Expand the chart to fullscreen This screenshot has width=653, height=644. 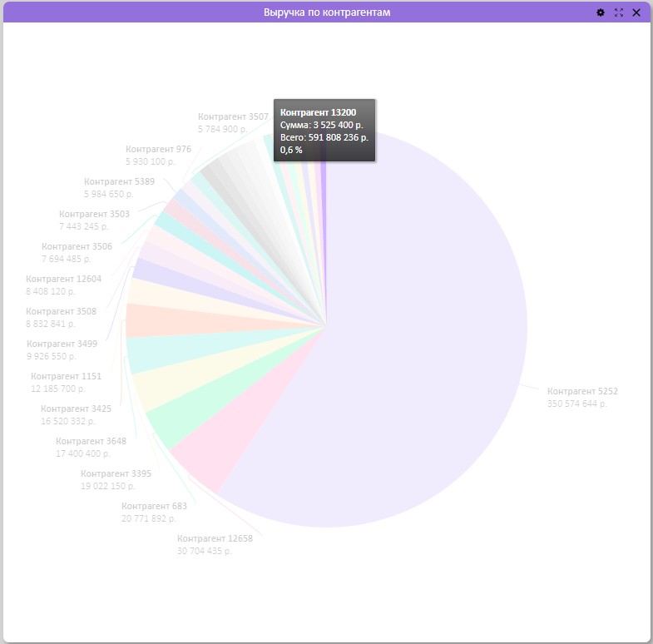pos(618,12)
